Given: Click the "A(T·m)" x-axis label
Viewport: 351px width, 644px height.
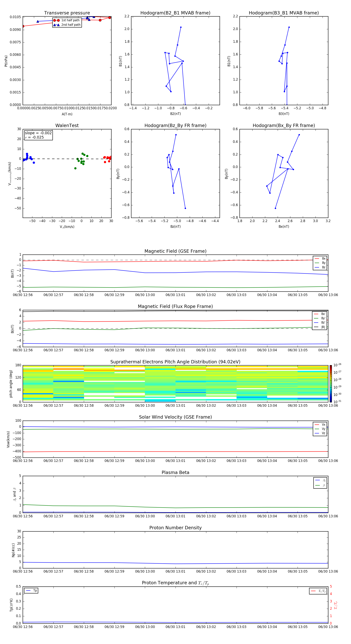Looking at the screenshot, I should tap(67, 114).
